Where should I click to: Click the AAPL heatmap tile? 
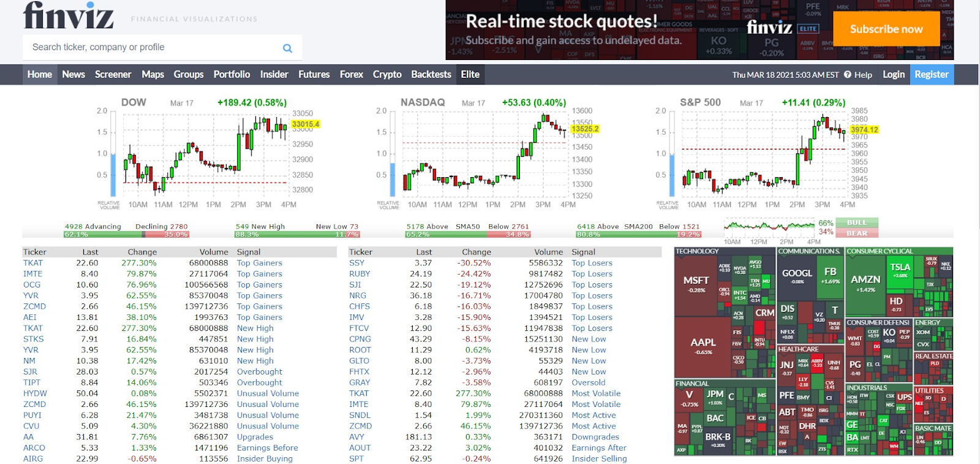click(x=703, y=346)
